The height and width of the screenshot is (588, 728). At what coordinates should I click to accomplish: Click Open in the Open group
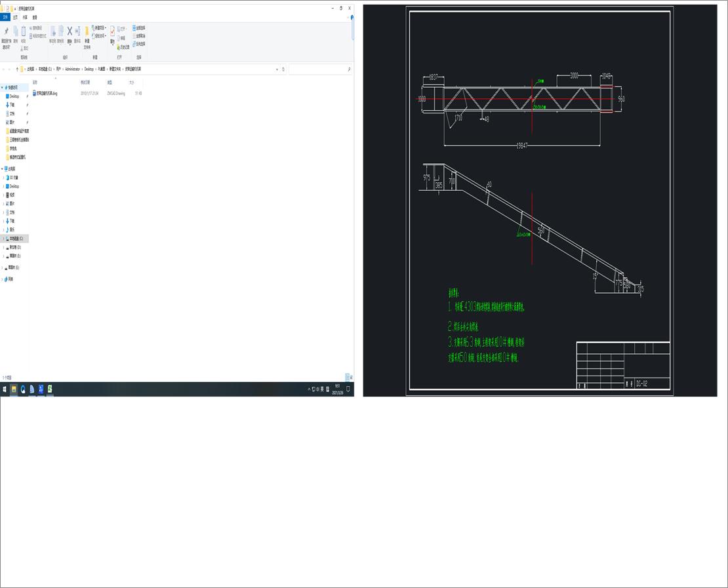point(122,29)
